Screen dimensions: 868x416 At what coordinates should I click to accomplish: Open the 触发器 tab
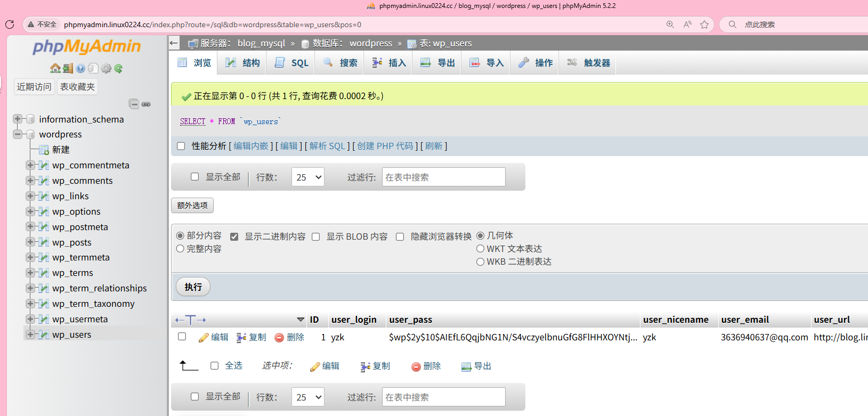coord(589,63)
